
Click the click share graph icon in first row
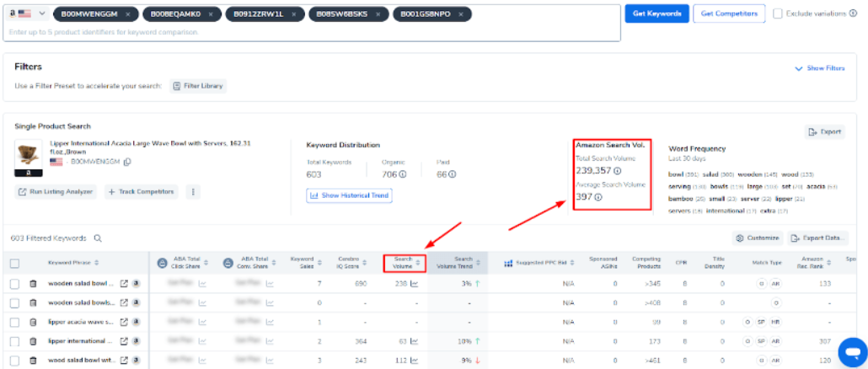pyautogui.click(x=202, y=284)
